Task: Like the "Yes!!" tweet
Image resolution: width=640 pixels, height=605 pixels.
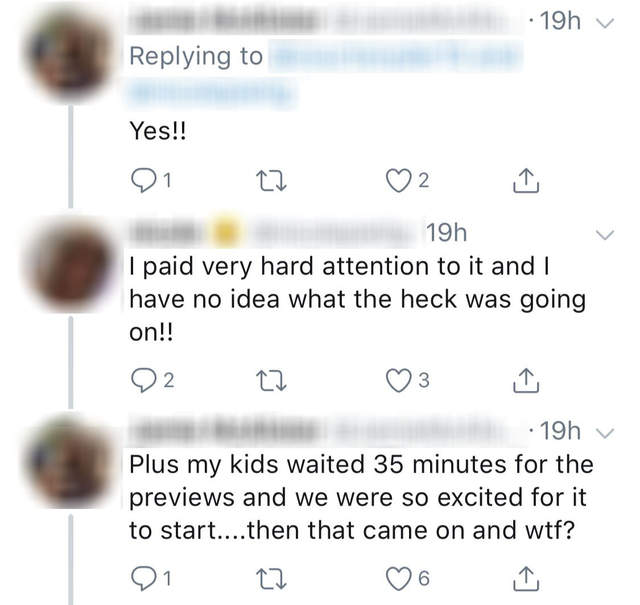Action: [x=397, y=181]
